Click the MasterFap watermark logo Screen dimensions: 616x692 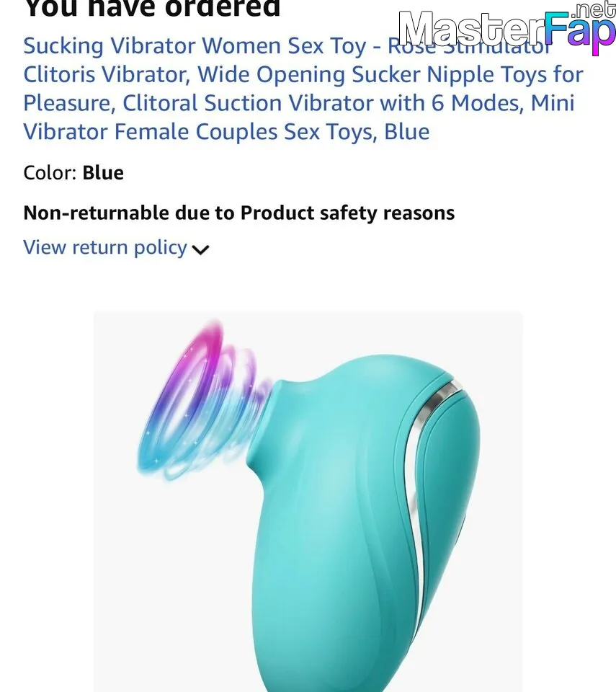pos(506,29)
